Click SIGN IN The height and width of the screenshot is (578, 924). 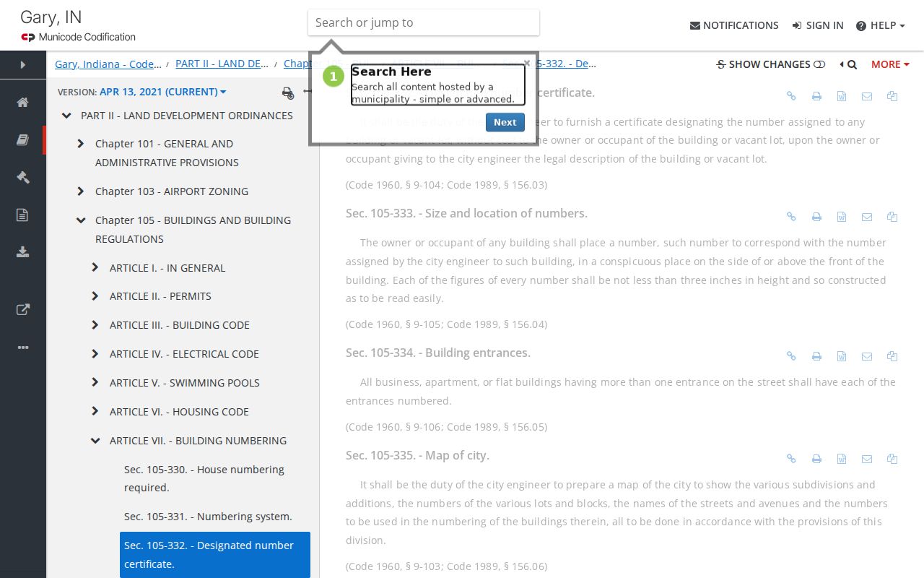click(x=818, y=25)
